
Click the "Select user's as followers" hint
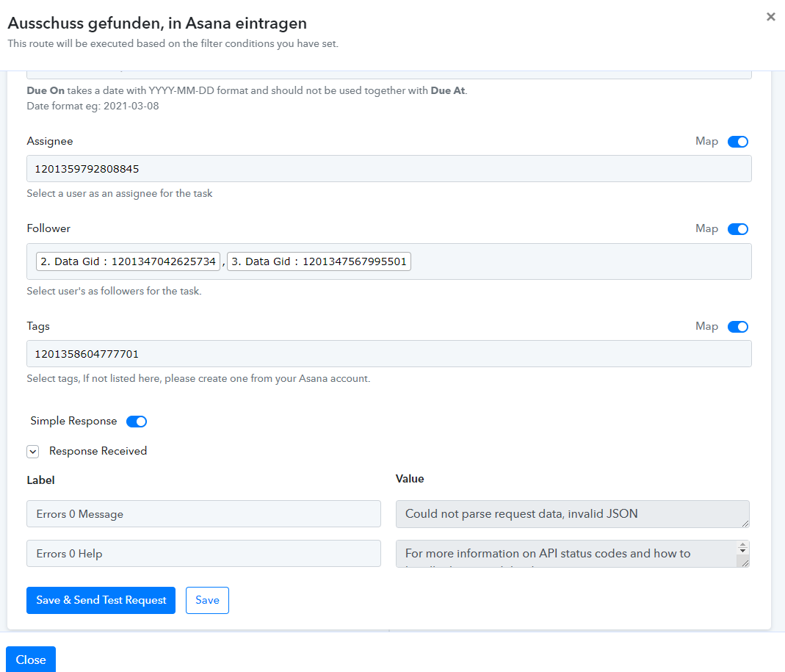pos(114,291)
